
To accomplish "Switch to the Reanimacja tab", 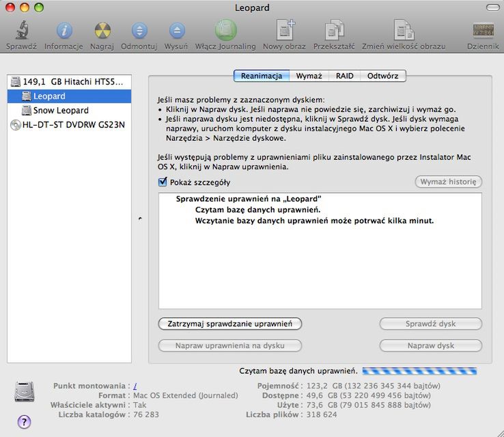I will tap(262, 76).
